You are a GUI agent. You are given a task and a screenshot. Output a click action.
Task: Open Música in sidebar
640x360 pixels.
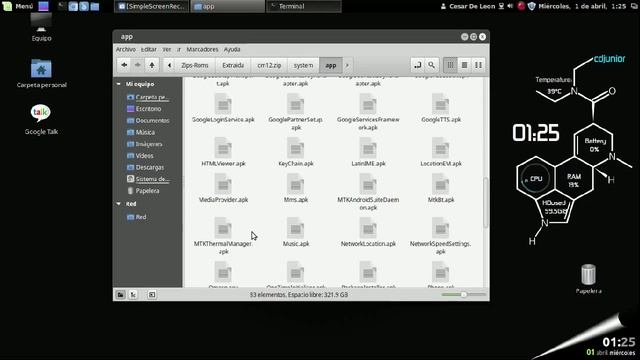tap(141, 132)
